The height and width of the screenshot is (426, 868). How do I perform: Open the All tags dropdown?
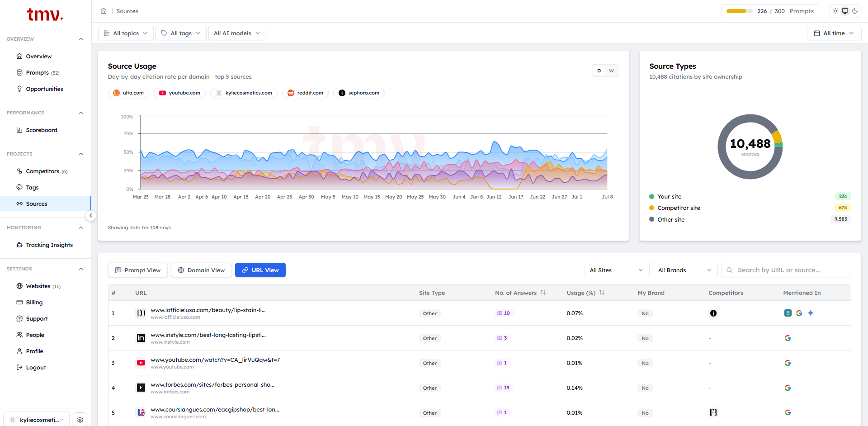[x=181, y=33]
